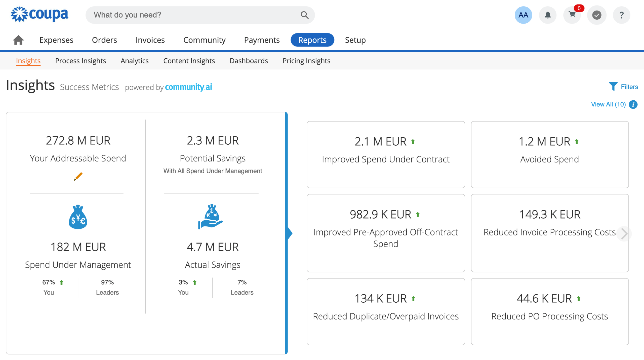This screenshot has width=644, height=360.
Task: Click the Spend Under Management money bag icon
Action: 78,217
